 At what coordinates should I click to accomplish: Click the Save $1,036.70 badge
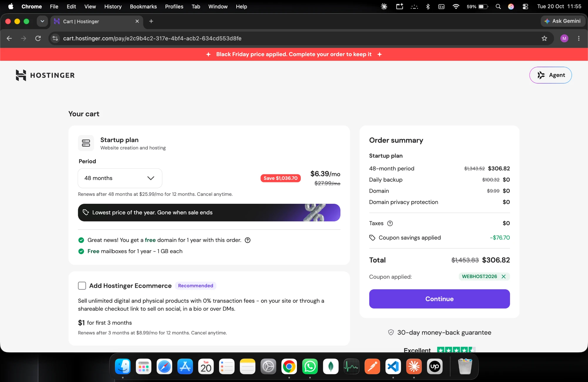(x=280, y=178)
